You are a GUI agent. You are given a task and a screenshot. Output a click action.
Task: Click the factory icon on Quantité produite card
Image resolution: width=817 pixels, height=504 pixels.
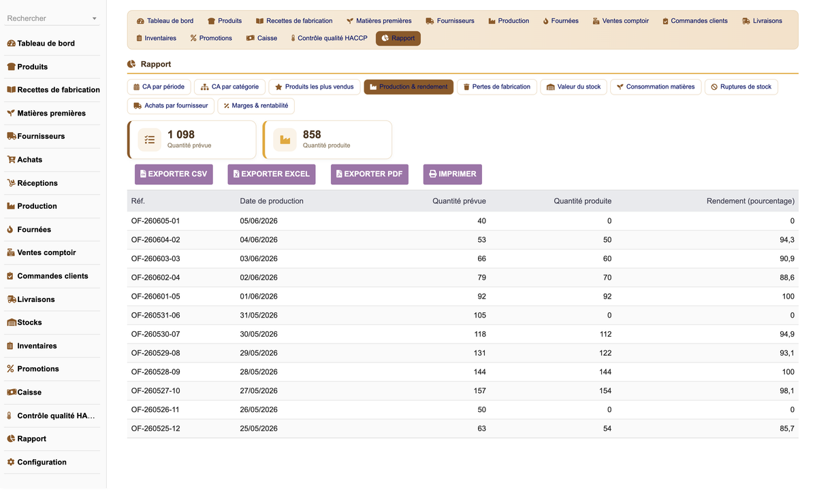click(285, 139)
